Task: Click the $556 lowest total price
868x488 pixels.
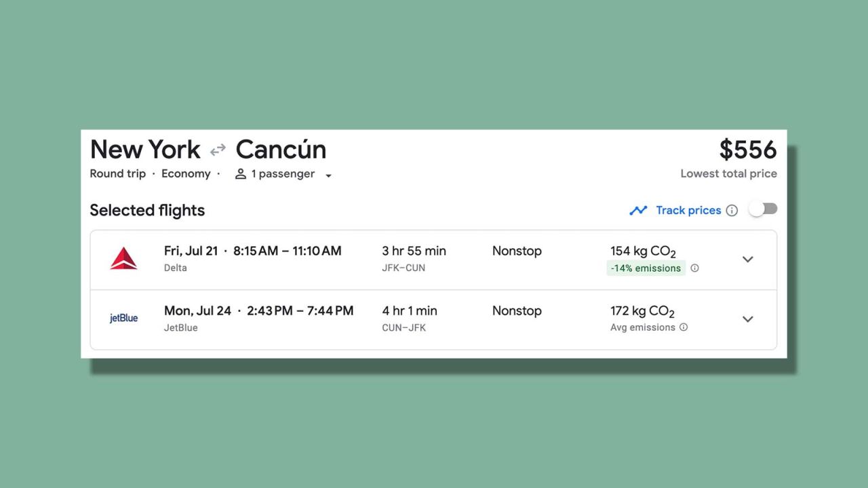Action: pyautogui.click(x=748, y=150)
